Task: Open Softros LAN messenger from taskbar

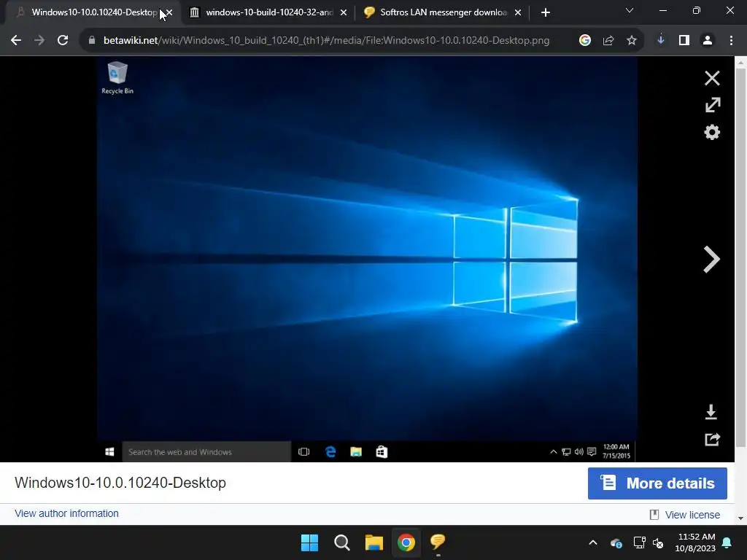Action: click(438, 542)
